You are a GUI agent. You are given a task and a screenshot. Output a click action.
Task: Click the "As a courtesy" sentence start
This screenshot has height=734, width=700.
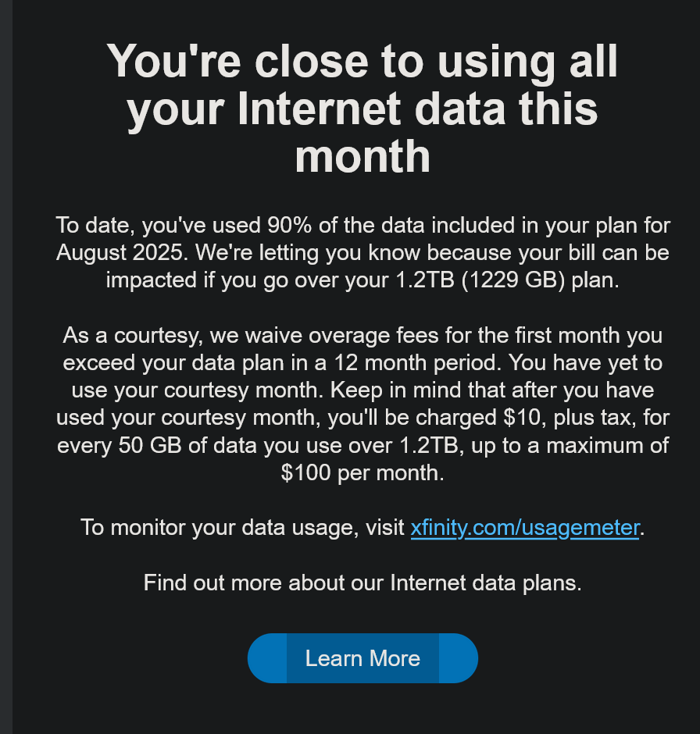click(133, 336)
